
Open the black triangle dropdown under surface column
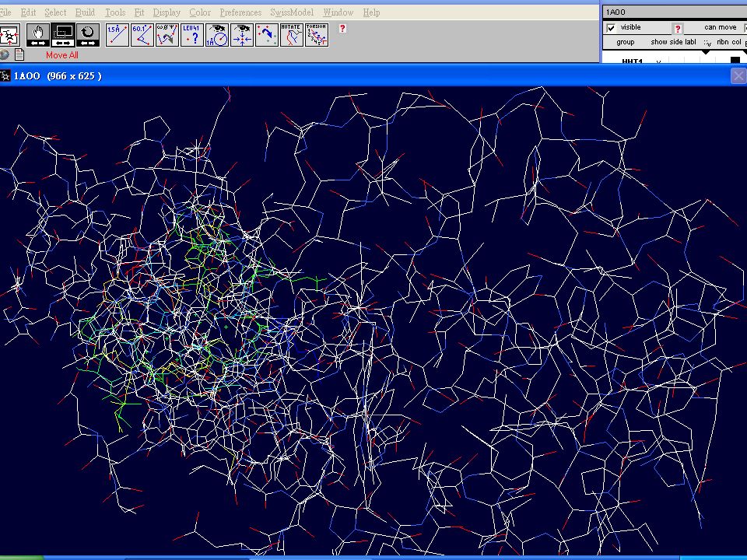(x=706, y=52)
